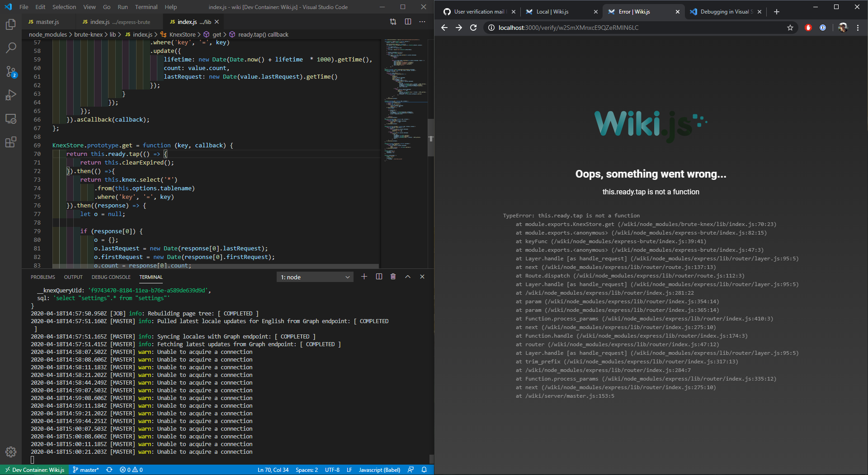Viewport: 868px width, 475px height.
Task: Click the blue circular extension icon
Action: click(x=823, y=28)
